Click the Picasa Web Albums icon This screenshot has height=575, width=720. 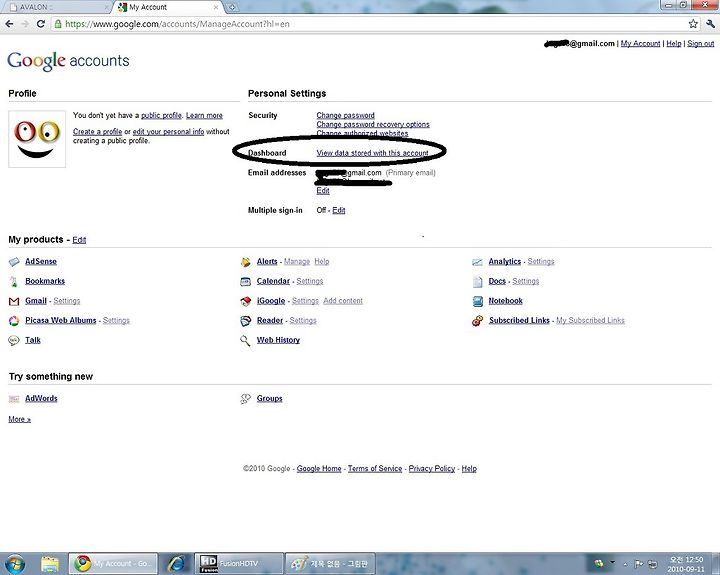click(x=14, y=321)
